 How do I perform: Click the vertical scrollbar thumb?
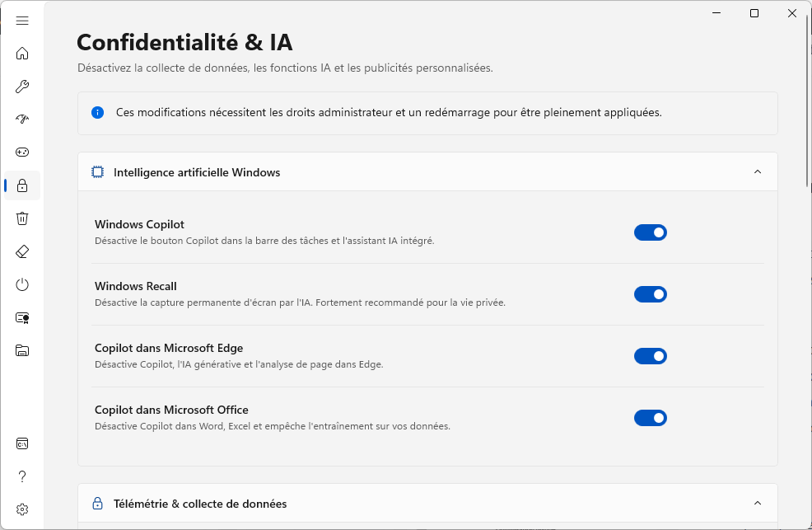807,101
